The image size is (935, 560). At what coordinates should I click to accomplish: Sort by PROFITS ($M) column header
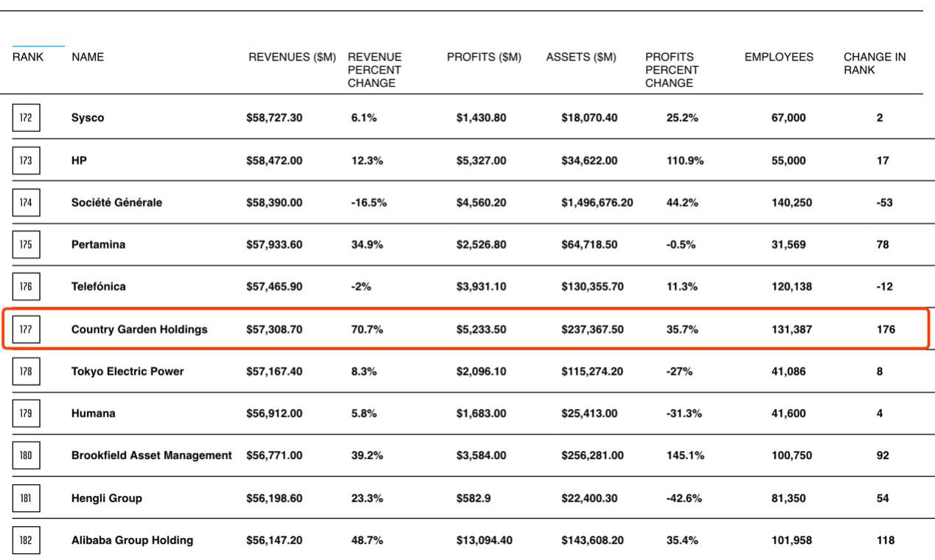pyautogui.click(x=484, y=57)
